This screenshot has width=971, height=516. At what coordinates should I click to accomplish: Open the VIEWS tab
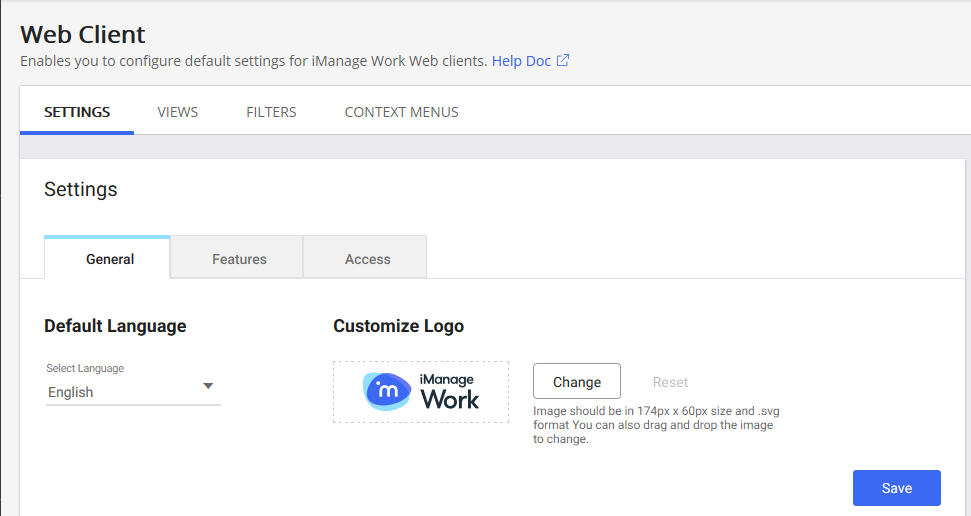(178, 112)
